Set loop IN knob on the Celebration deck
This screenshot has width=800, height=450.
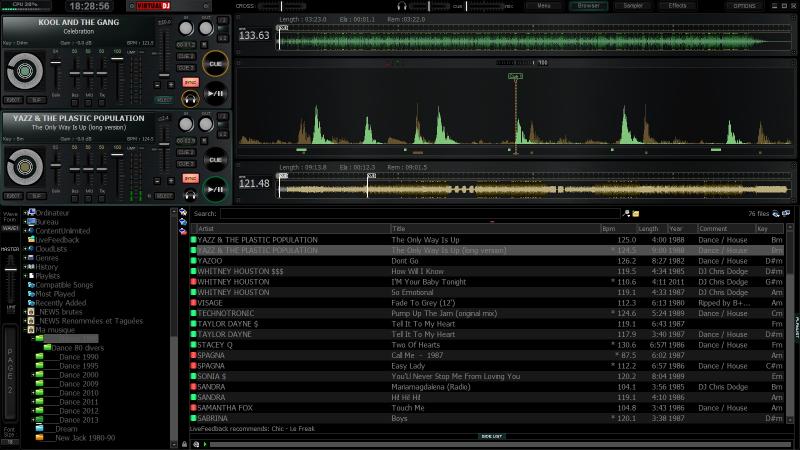point(186,29)
